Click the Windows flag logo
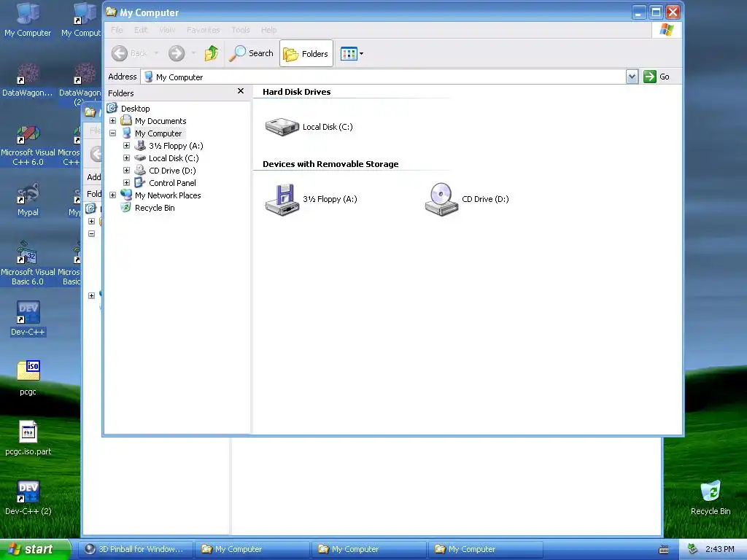The height and width of the screenshot is (560, 747). [x=667, y=30]
